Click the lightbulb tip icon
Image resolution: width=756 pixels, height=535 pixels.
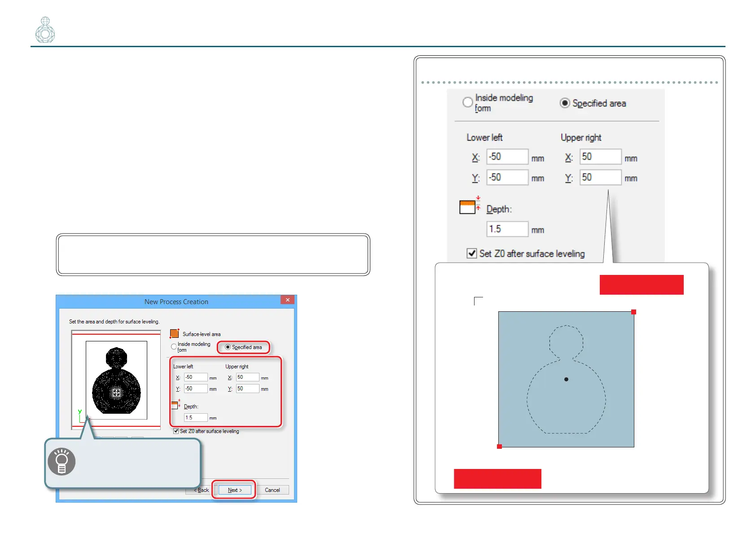pyautogui.click(x=62, y=461)
